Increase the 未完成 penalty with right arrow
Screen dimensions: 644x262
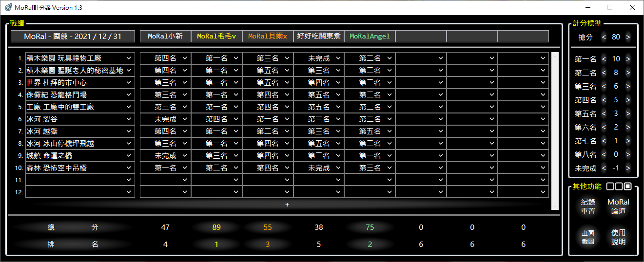click(x=628, y=168)
